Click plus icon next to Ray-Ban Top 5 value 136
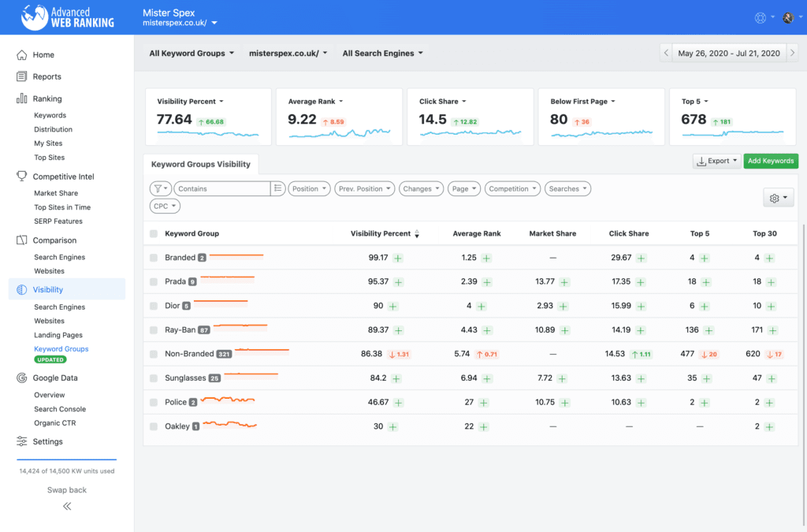 (708, 331)
